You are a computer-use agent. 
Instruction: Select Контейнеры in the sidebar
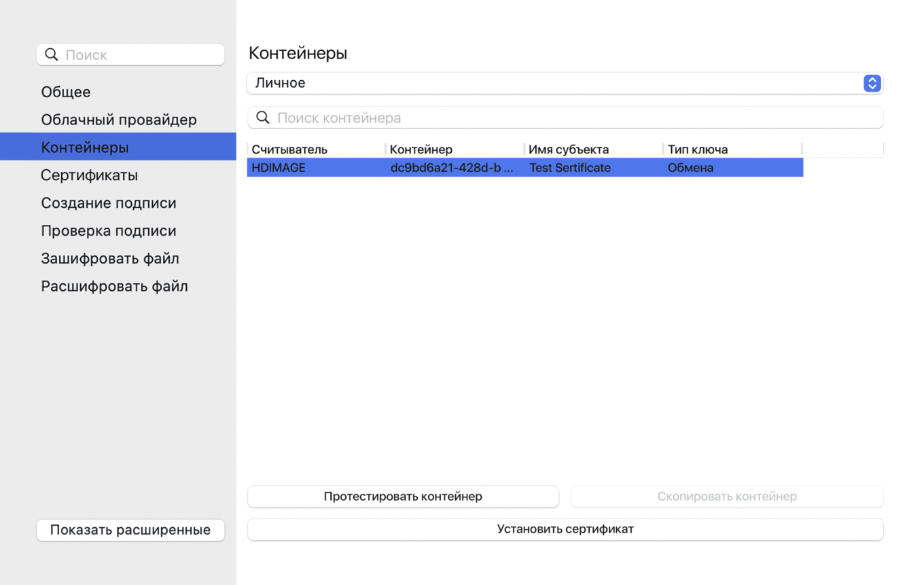(85, 147)
